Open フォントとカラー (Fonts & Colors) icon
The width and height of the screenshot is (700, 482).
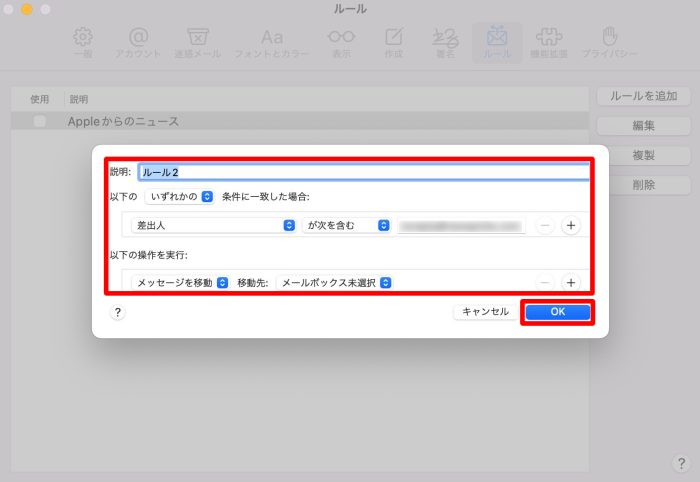[271, 42]
